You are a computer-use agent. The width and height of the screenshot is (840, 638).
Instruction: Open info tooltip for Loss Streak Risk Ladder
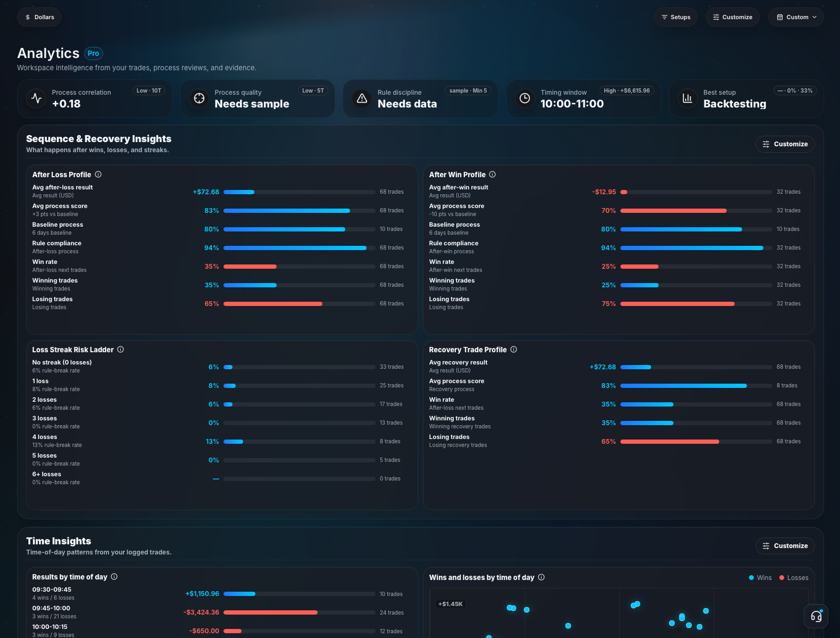pos(121,350)
